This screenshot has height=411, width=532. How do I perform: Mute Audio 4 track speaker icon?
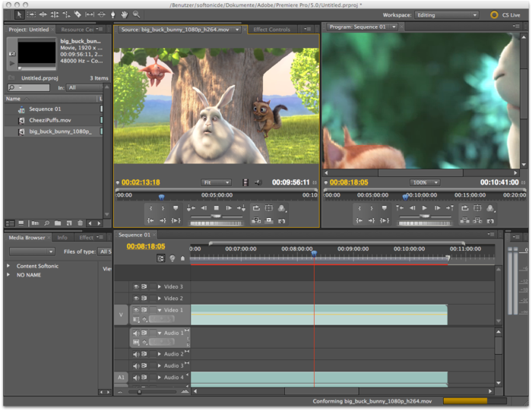(x=137, y=377)
